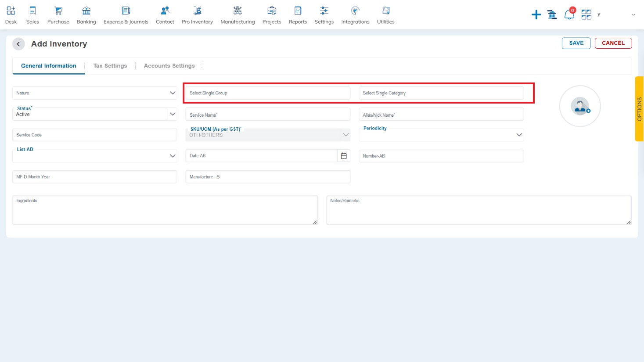Click the CANCEL button
This screenshot has height=362, width=644.
click(x=613, y=43)
